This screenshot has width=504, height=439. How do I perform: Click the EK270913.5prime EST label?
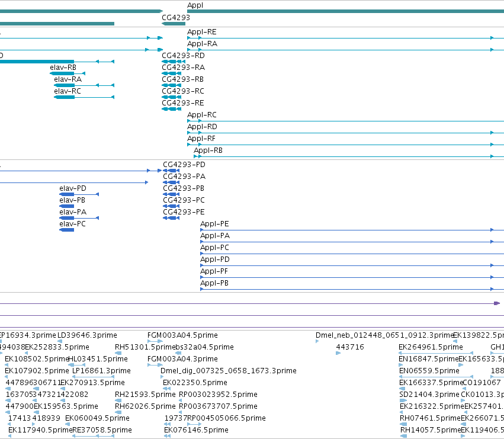coord(92,383)
